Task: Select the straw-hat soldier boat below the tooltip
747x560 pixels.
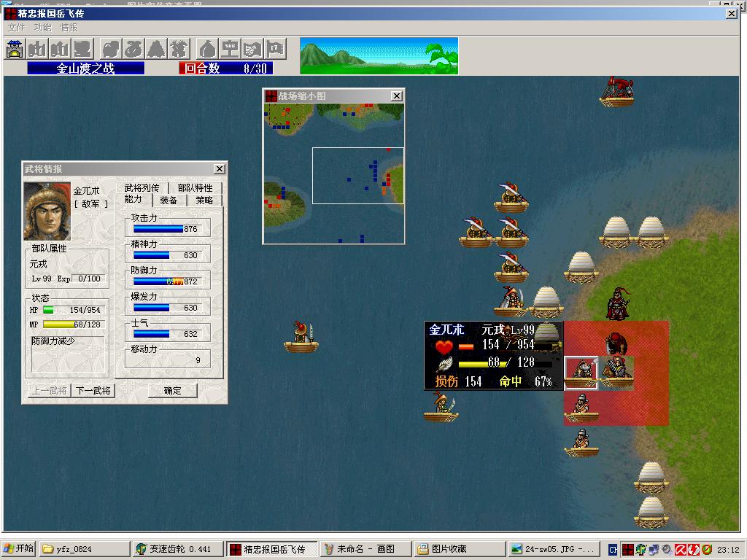Action: (x=441, y=407)
